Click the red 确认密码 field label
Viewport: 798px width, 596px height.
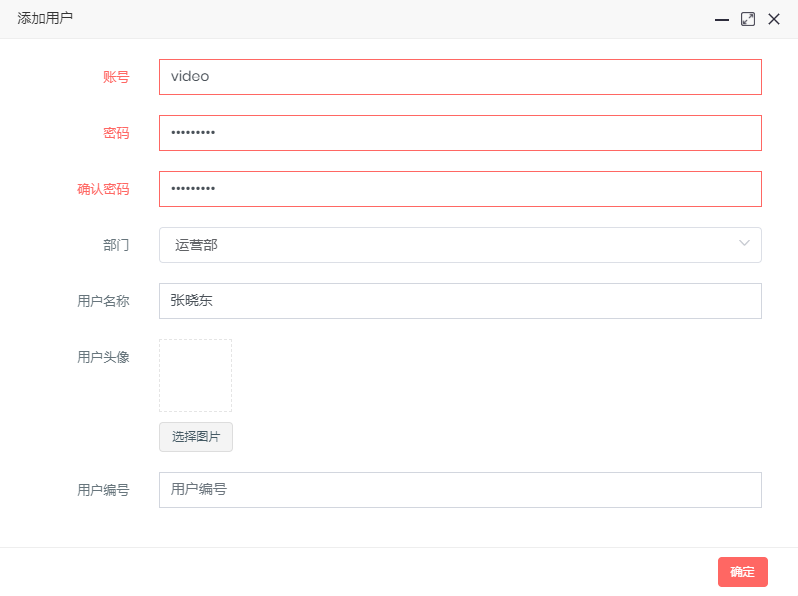(x=103, y=189)
